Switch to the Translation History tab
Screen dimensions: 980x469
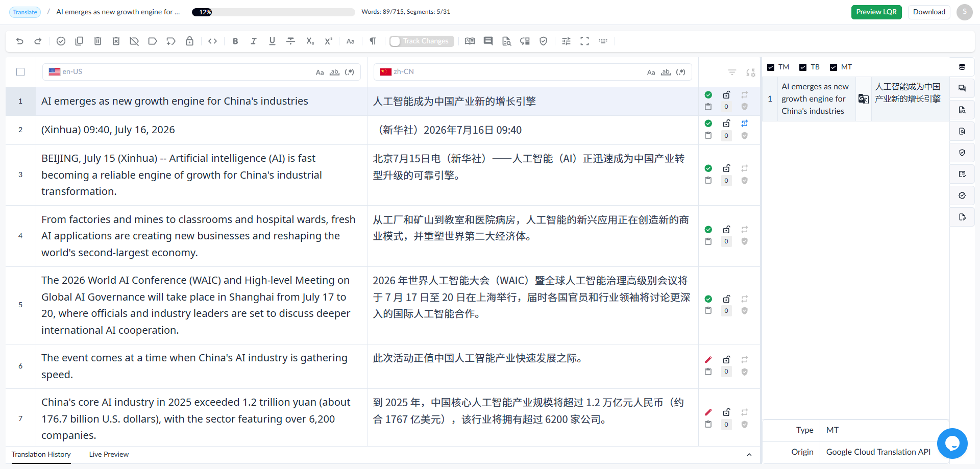tap(41, 455)
